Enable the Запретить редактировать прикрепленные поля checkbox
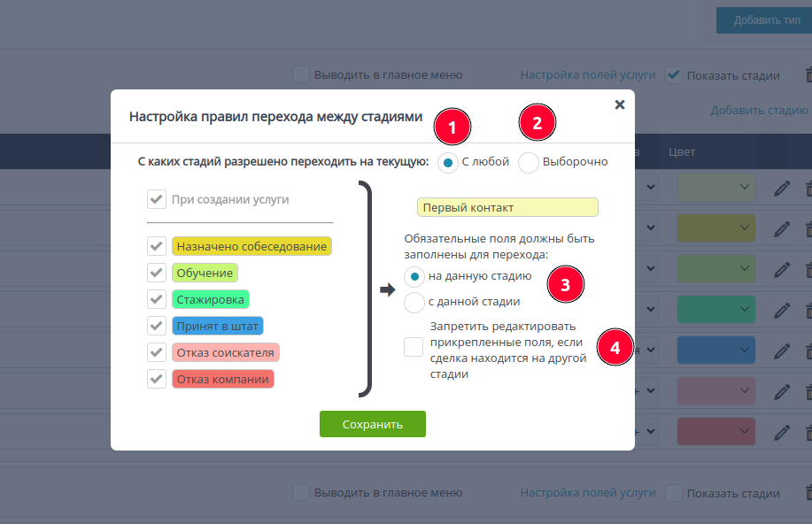The height and width of the screenshot is (524, 812). pos(414,347)
